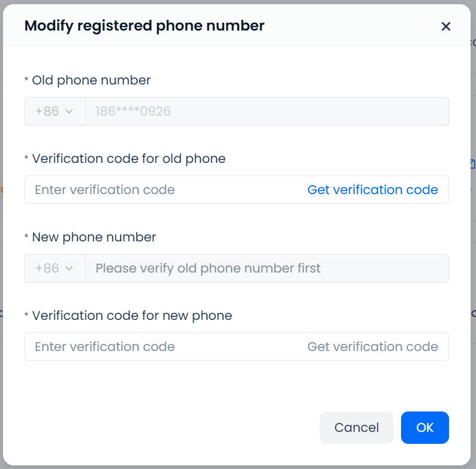Get verification code for new phone
Viewport: 476px width, 469px height.
coord(372,347)
